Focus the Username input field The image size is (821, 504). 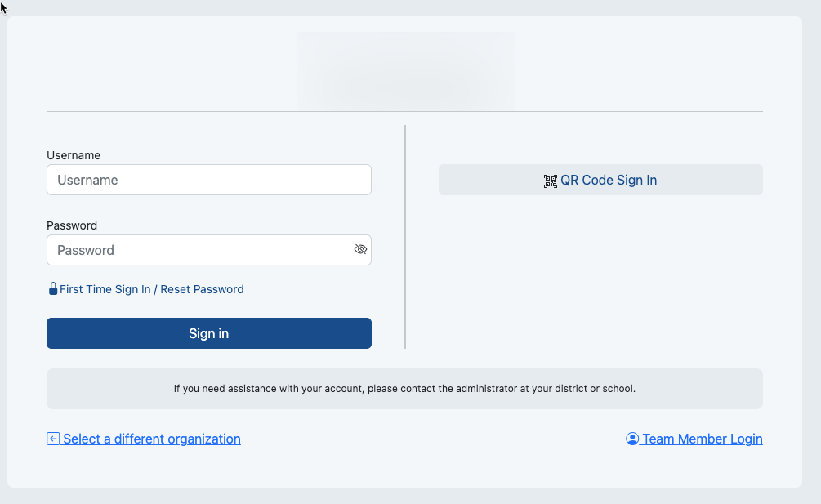[209, 180]
